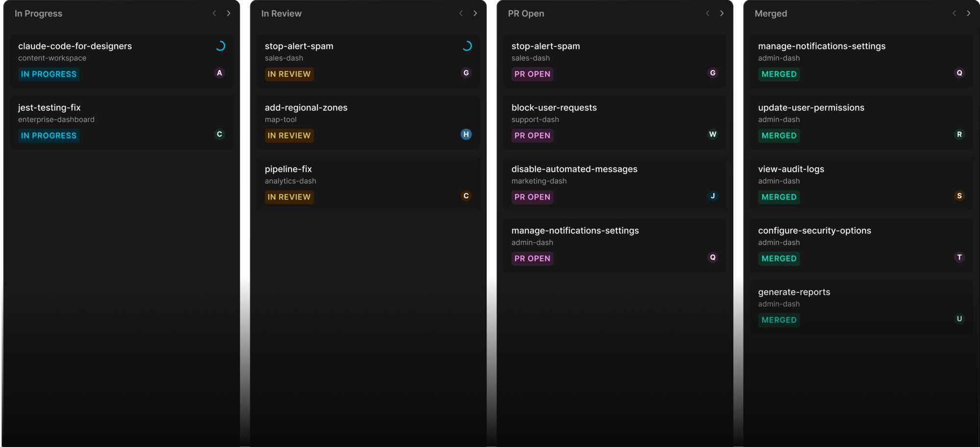Viewport: 980px width, 447px height.
Task: Click MERGED badge on view-audit-logs
Action: pyautogui.click(x=779, y=197)
